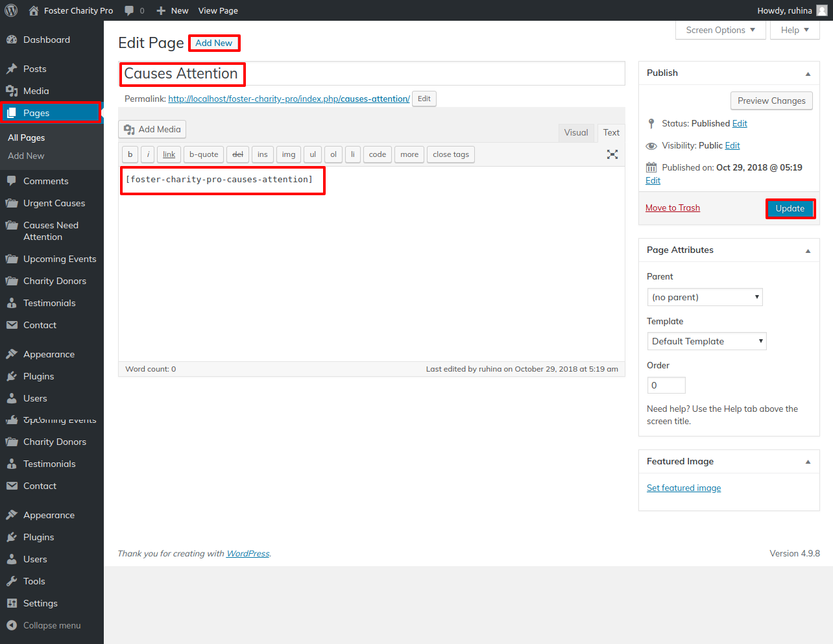Edit the Visibility setting
Image resolution: width=833 pixels, height=644 pixels.
coord(732,145)
